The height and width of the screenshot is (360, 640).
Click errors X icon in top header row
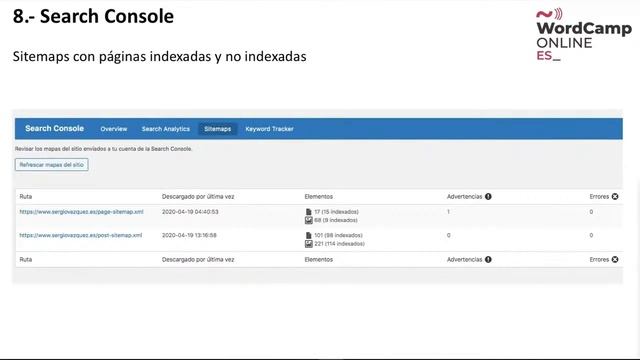(615, 197)
